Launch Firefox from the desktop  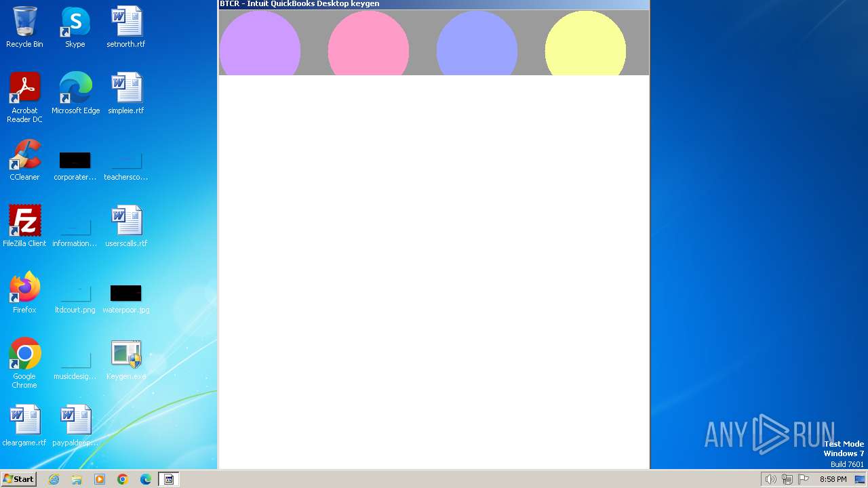pos(24,293)
